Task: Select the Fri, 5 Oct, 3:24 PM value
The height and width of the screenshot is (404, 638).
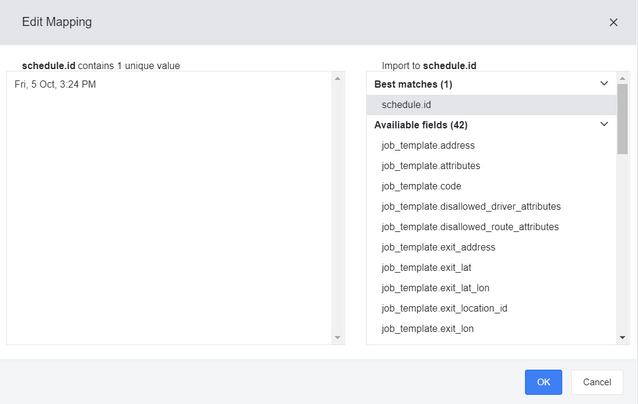Action: (55, 84)
